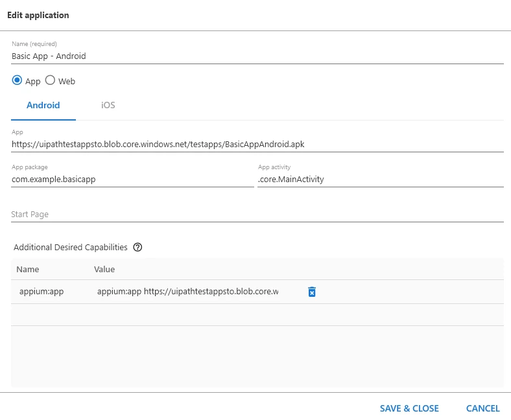Switch to the iOS tab
The image size is (511, 420).
point(108,105)
